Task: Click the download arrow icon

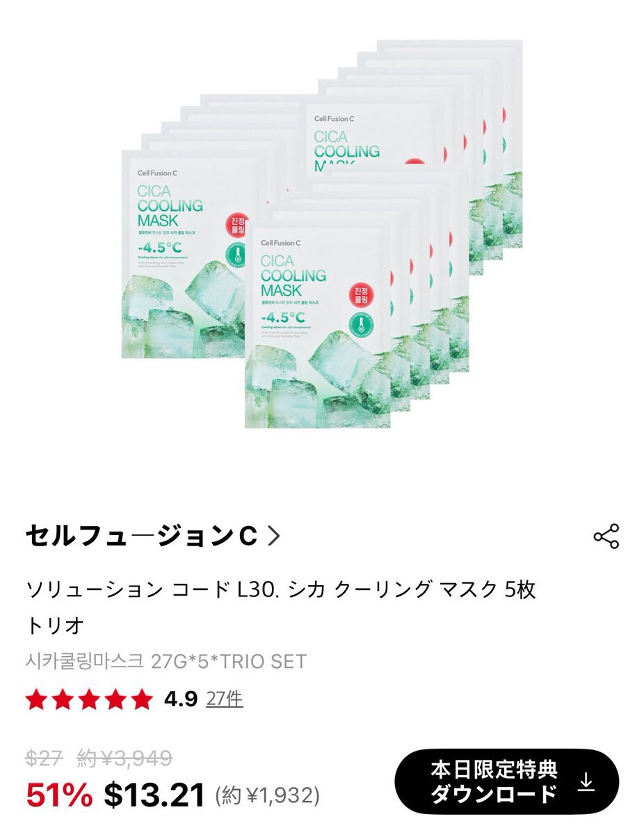Action: [x=586, y=781]
